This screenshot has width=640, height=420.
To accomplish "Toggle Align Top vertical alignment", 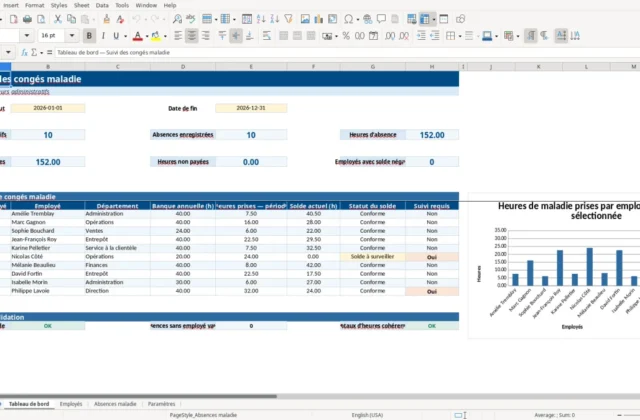I will click(x=222, y=36).
